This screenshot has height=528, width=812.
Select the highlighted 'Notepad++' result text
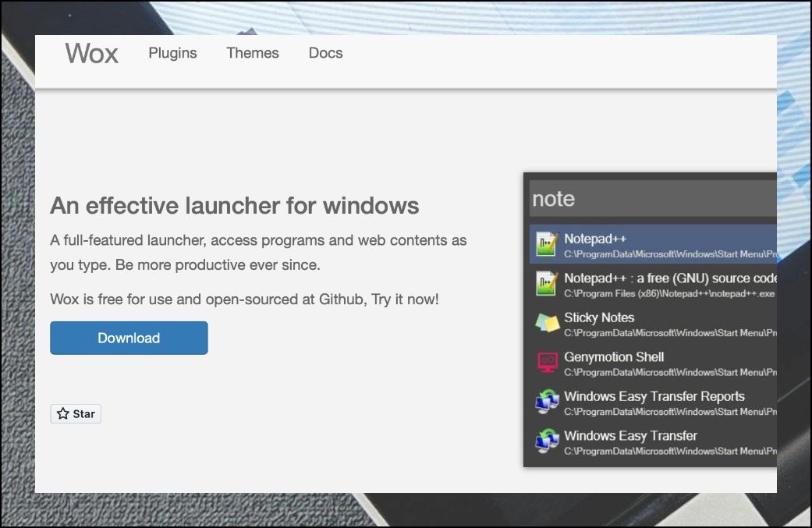595,239
